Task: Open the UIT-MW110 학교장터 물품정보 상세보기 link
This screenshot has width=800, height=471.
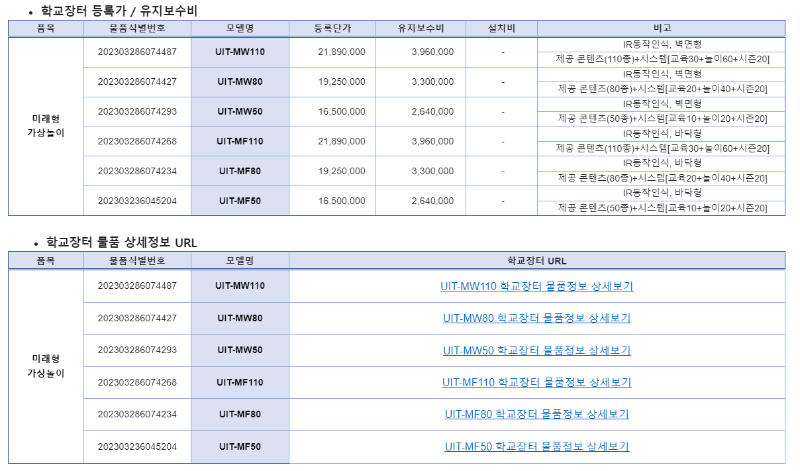Action: pos(537,286)
